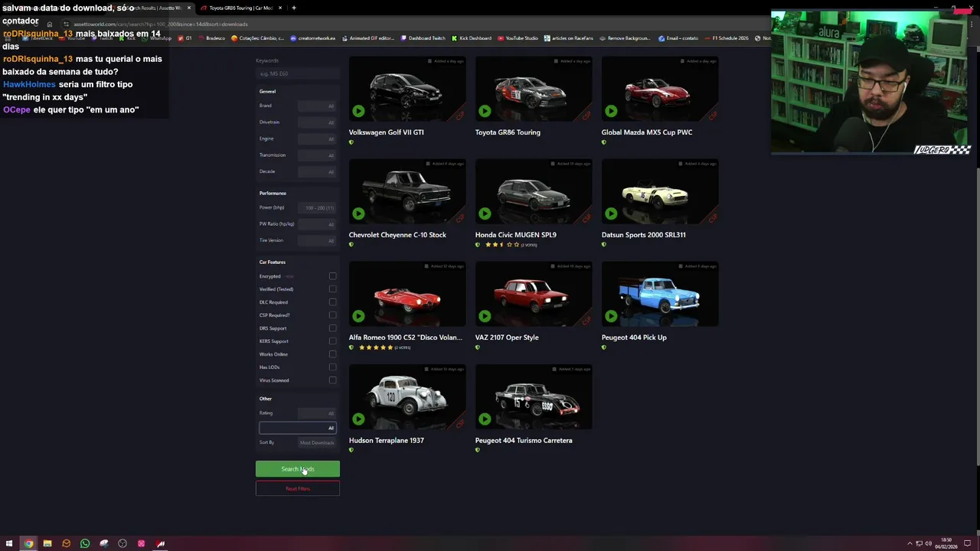
Task: Open the Dashboard Twitch bookmark
Action: pyautogui.click(x=423, y=37)
